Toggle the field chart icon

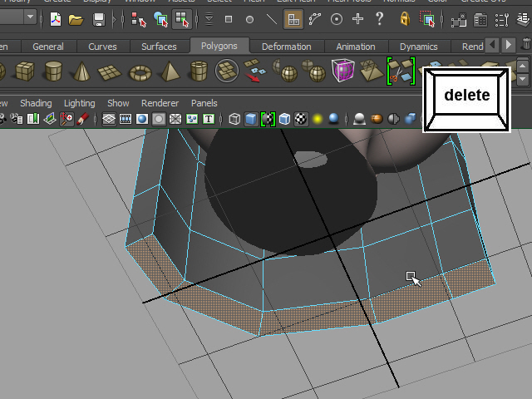click(175, 119)
